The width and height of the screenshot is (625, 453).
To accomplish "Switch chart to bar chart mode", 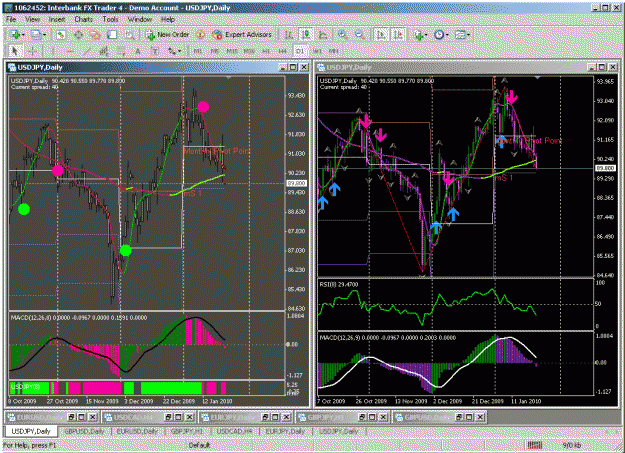I will point(289,35).
